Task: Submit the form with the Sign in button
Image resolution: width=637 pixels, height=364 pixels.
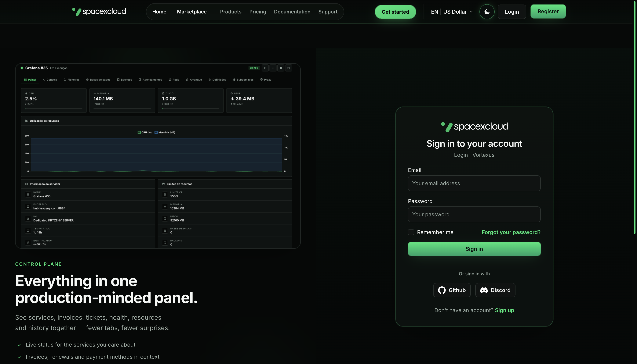Action: click(x=474, y=249)
